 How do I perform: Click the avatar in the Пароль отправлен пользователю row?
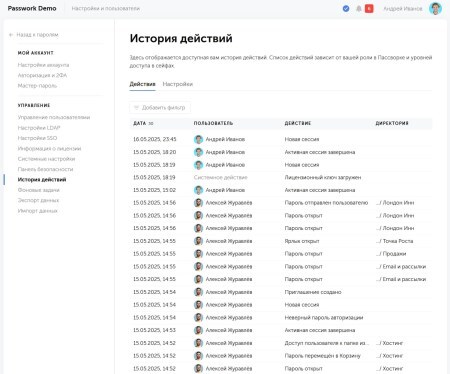pos(198,203)
